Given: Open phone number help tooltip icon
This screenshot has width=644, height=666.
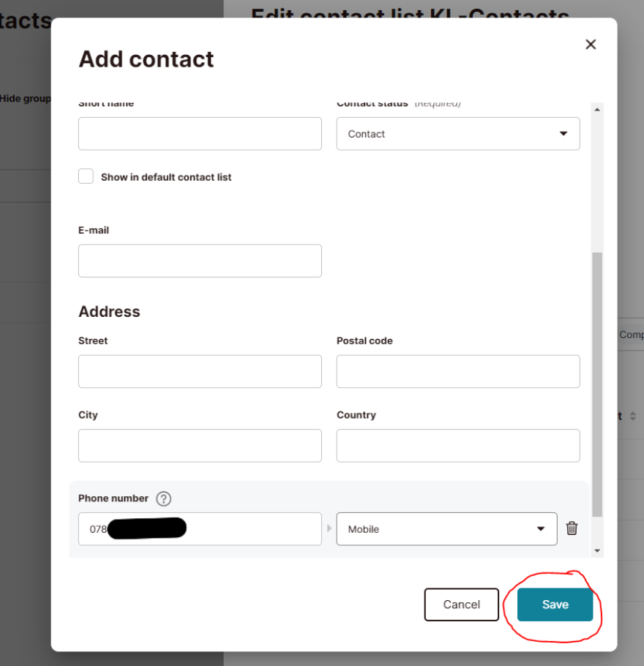Looking at the screenshot, I should [163, 498].
